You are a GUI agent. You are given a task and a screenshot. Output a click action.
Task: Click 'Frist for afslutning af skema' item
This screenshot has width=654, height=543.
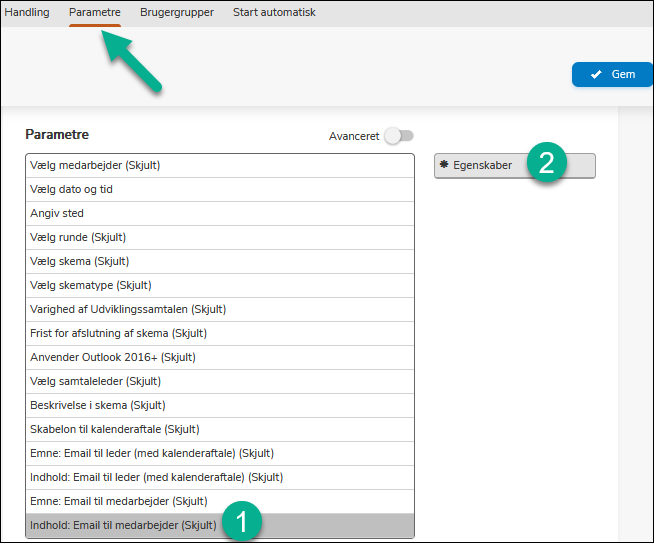pos(118,333)
